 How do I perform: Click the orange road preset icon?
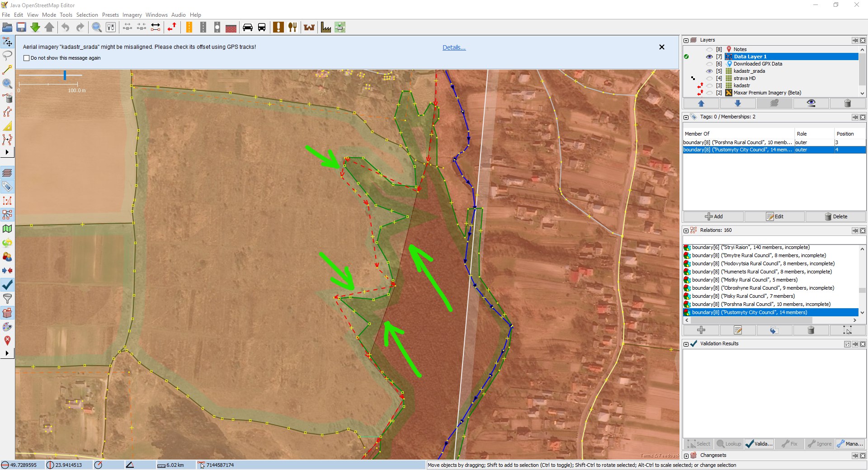189,28
